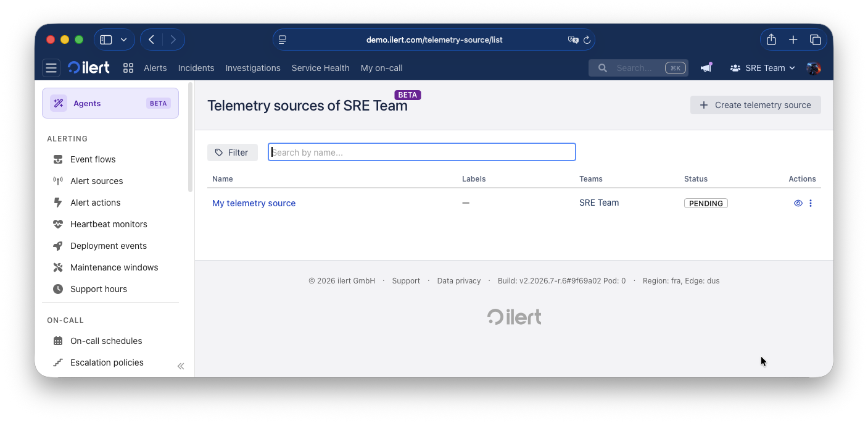Image resolution: width=868 pixels, height=423 pixels.
Task: Click the SRE Team cell in table
Action: click(x=599, y=203)
